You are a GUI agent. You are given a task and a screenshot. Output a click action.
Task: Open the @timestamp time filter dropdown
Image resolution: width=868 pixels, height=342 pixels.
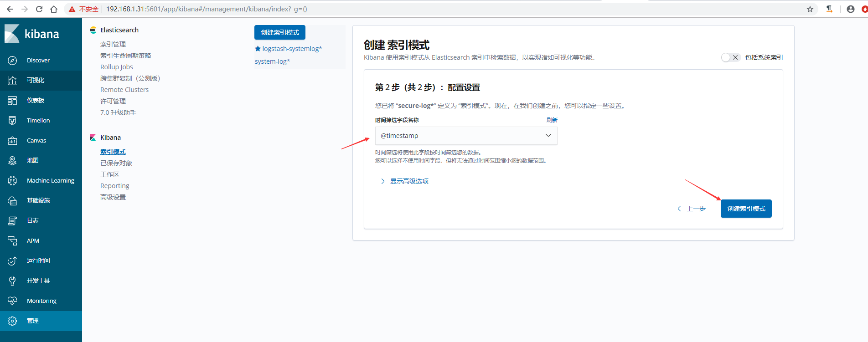pos(466,136)
